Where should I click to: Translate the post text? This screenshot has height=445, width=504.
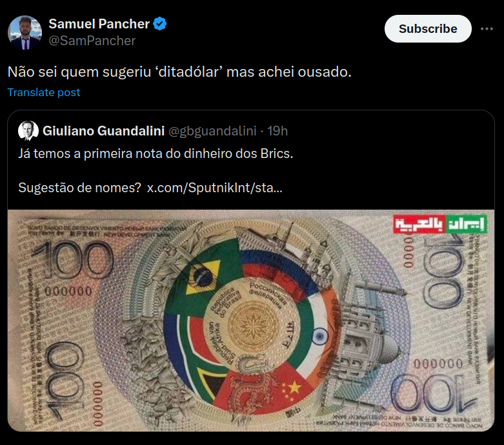(44, 92)
